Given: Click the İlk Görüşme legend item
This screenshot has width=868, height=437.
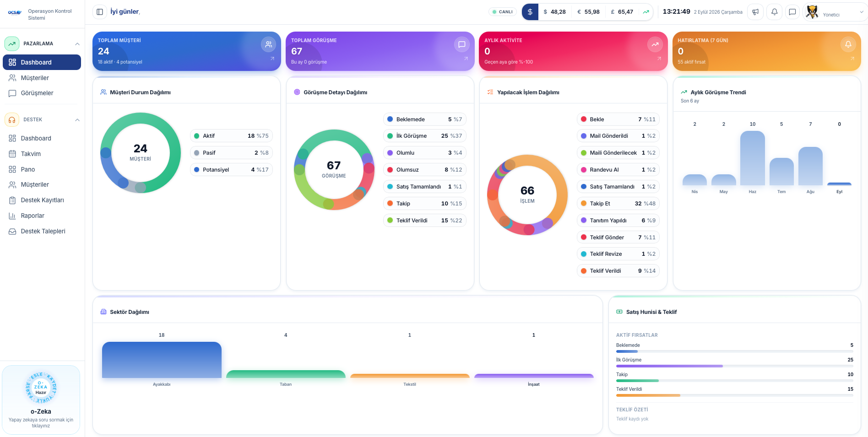Looking at the screenshot, I should pos(424,136).
